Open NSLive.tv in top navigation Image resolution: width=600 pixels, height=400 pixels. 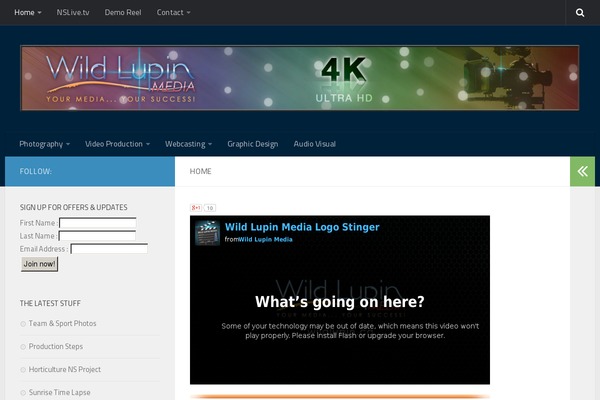[72, 13]
